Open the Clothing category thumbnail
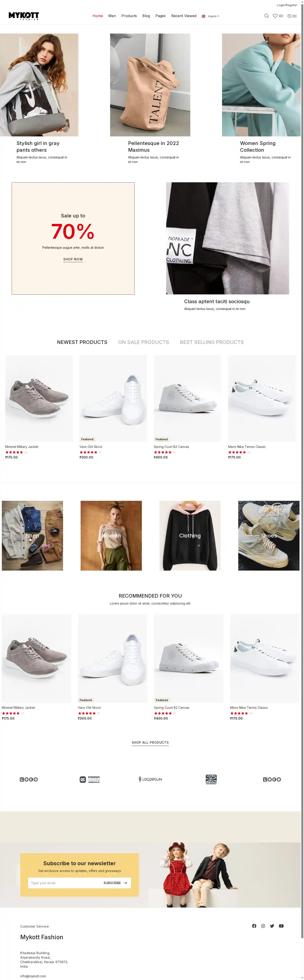The width and height of the screenshot is (304, 980). (x=190, y=535)
